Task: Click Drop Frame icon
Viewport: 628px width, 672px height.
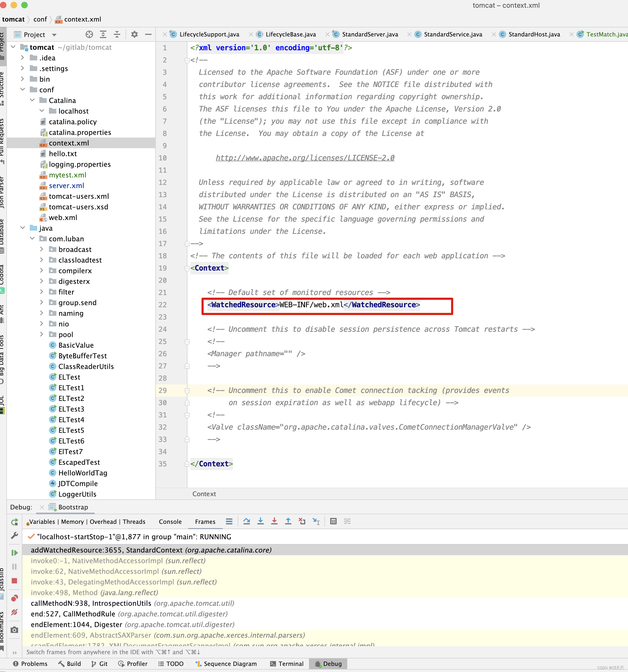Action: click(302, 521)
